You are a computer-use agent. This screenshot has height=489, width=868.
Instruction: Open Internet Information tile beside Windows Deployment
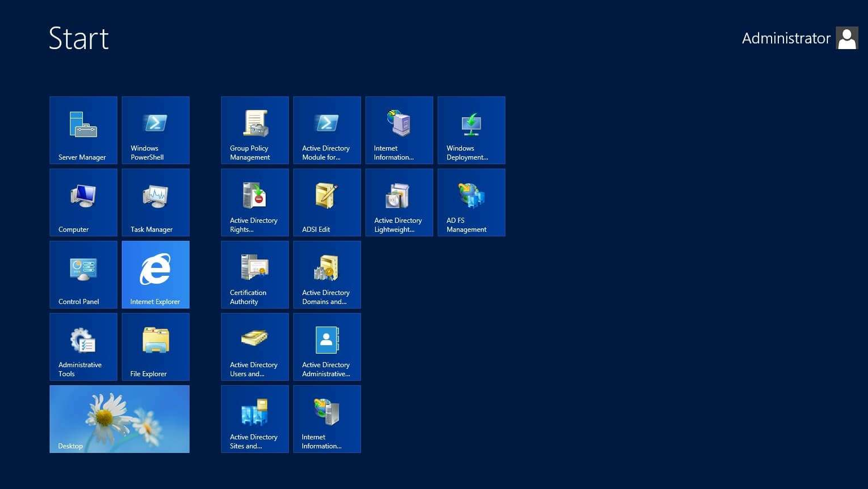click(399, 130)
